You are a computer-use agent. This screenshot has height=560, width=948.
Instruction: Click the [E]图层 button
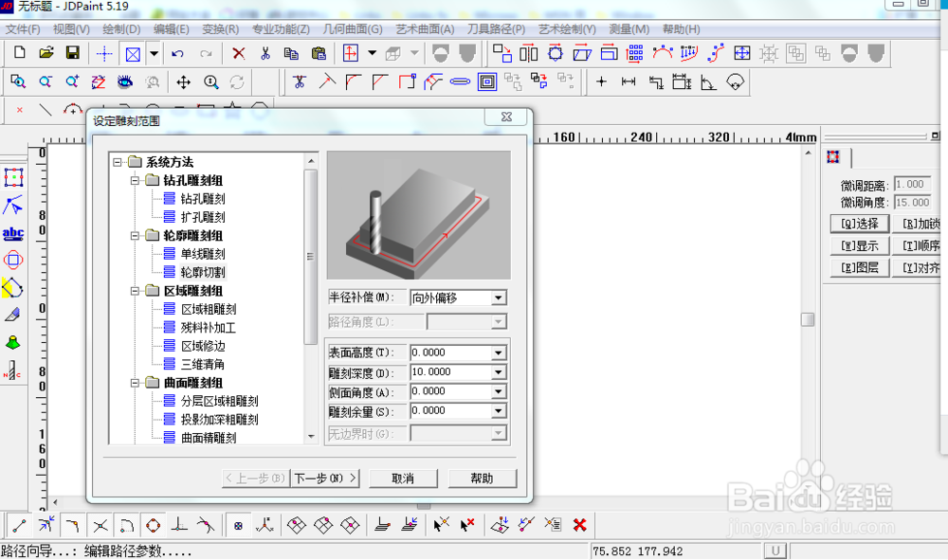859,267
